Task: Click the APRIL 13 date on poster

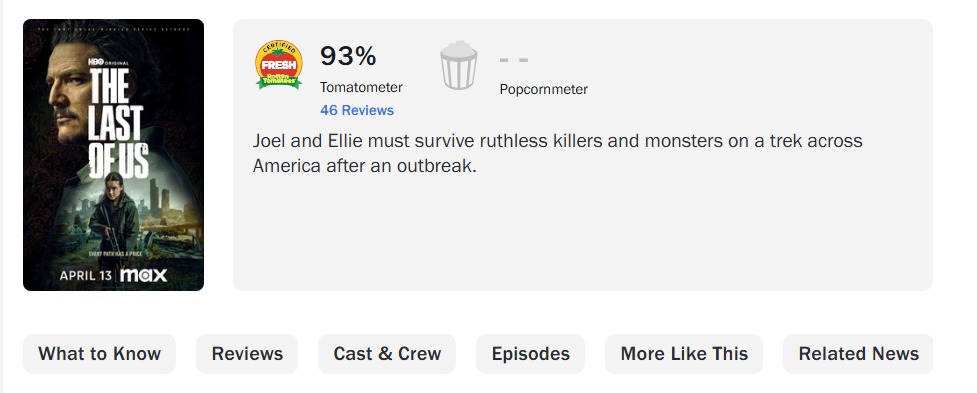Action: [x=85, y=275]
